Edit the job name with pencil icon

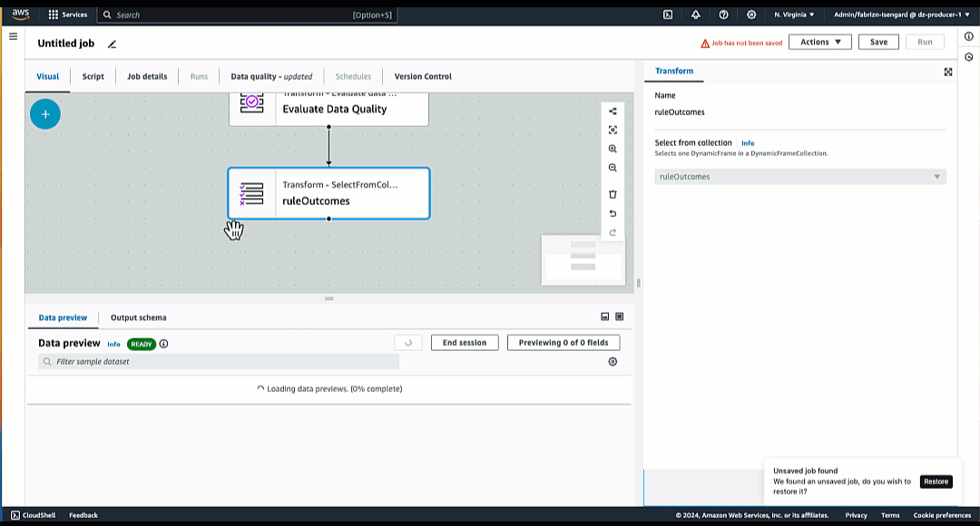pyautogui.click(x=112, y=44)
